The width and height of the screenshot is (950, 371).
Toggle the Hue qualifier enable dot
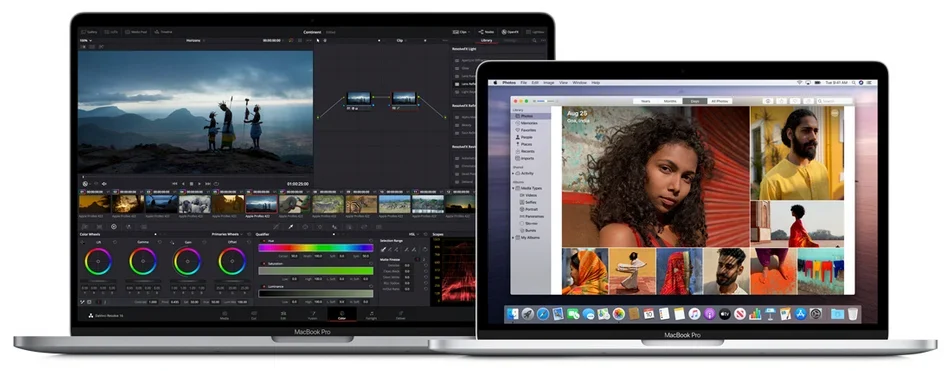tap(264, 241)
